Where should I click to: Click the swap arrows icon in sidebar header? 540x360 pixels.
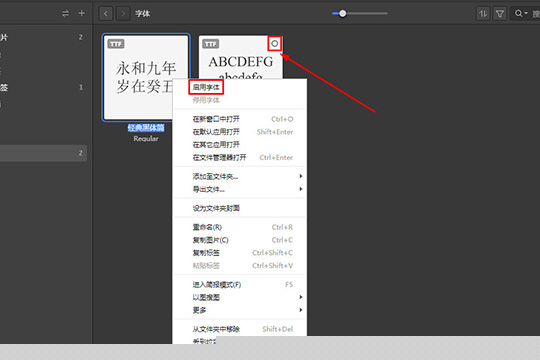(65, 13)
